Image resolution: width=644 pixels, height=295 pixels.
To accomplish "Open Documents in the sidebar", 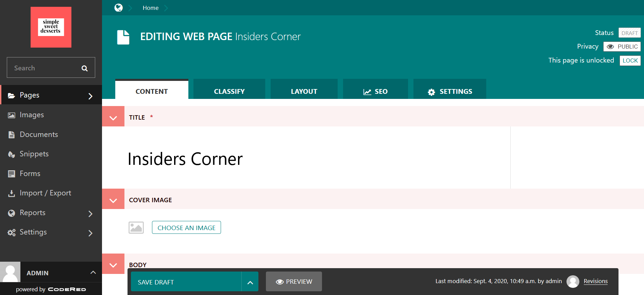I will (x=39, y=135).
